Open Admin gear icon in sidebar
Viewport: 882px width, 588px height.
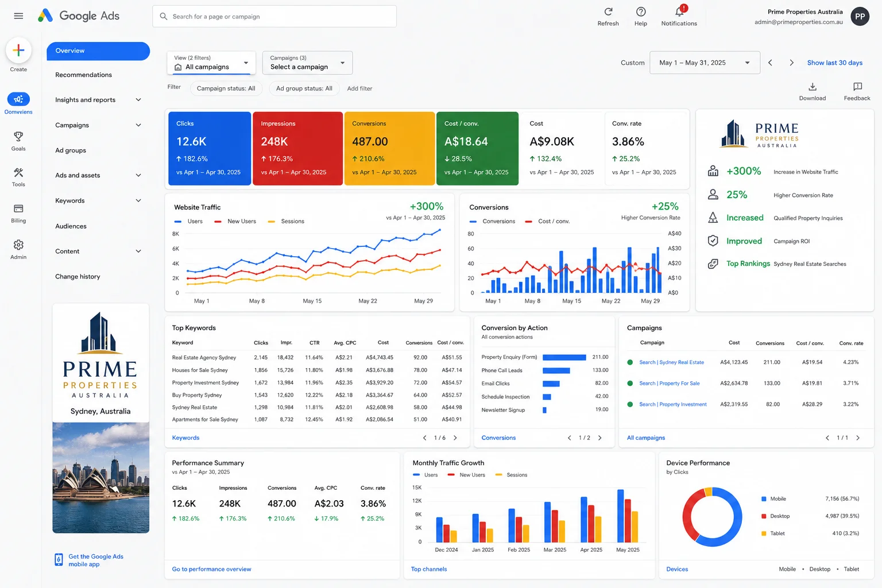click(18, 245)
